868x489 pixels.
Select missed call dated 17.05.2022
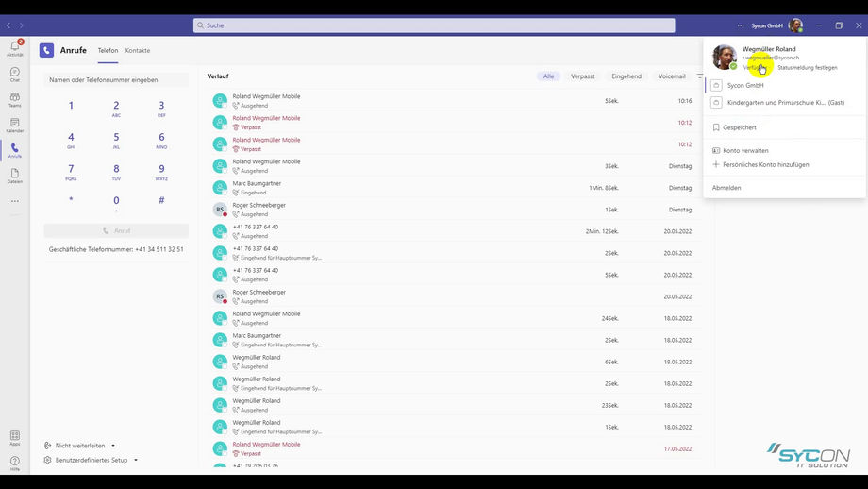[452, 448]
